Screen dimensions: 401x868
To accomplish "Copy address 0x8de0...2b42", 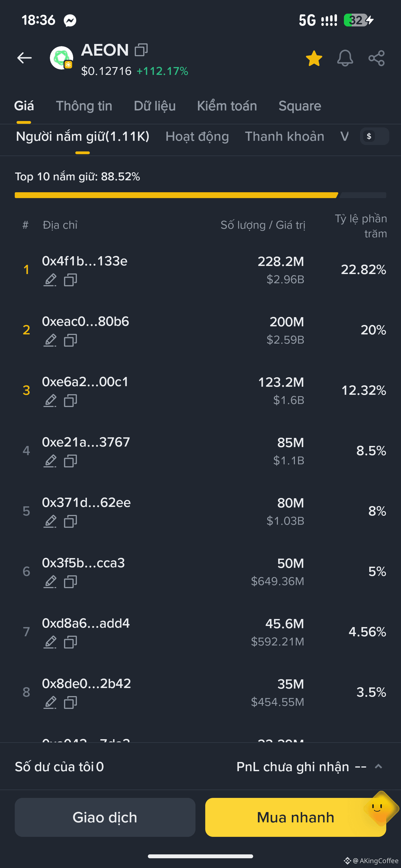I will pos(70,702).
